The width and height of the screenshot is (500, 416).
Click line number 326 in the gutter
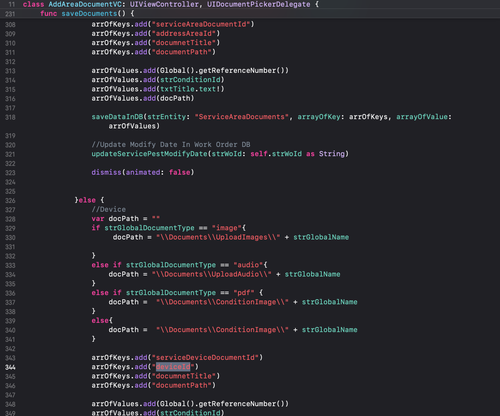pos(10,200)
